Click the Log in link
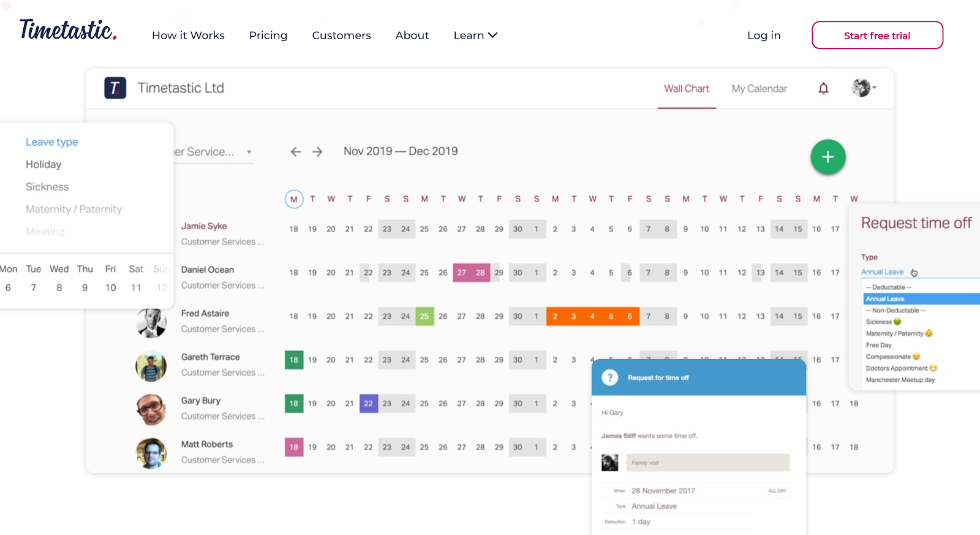The image size is (980, 535). tap(764, 36)
